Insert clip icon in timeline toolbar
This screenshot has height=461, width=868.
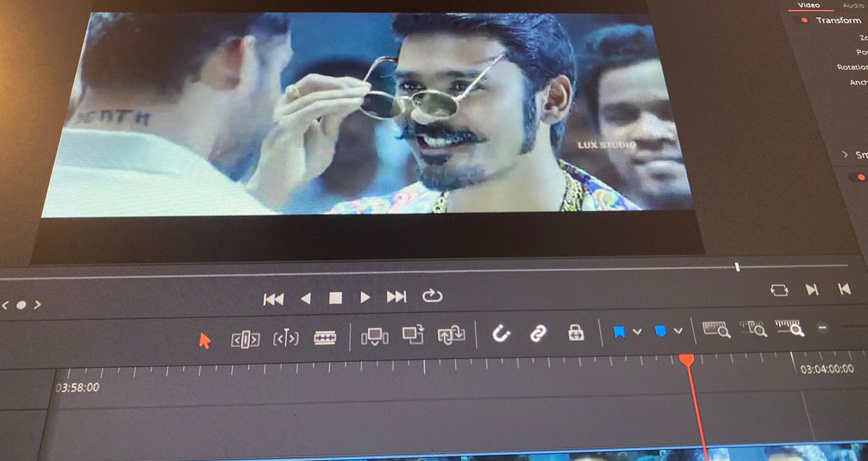click(x=375, y=337)
